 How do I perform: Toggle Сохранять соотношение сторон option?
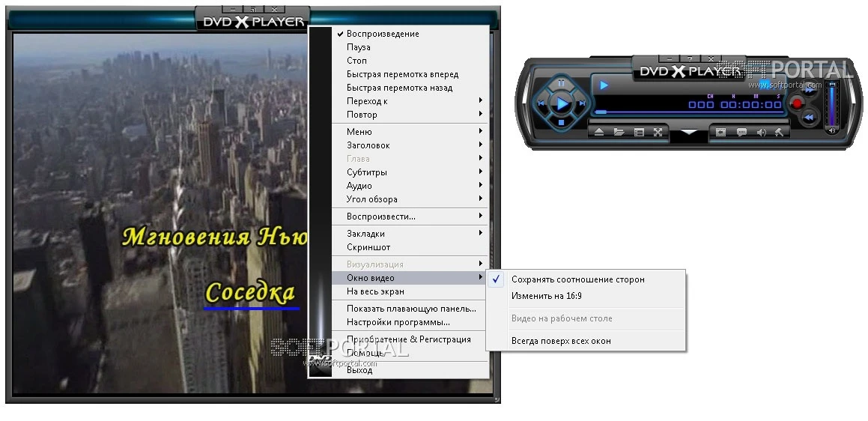577,279
